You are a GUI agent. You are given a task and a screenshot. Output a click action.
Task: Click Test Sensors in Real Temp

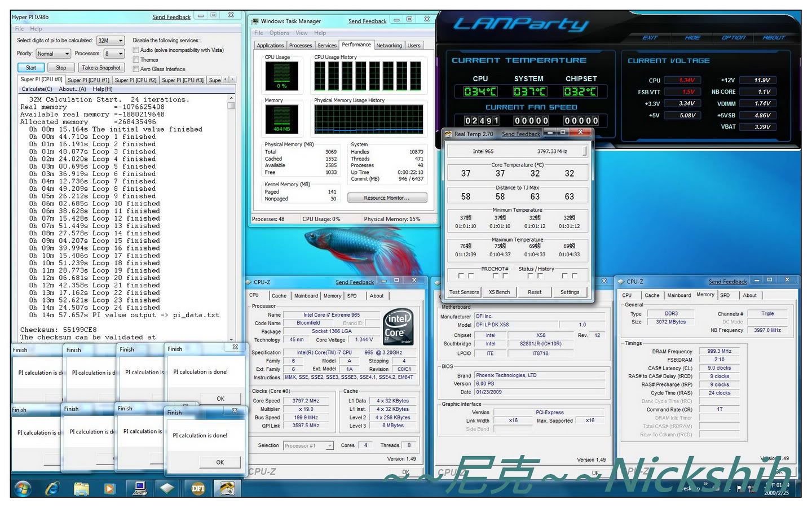(x=464, y=292)
